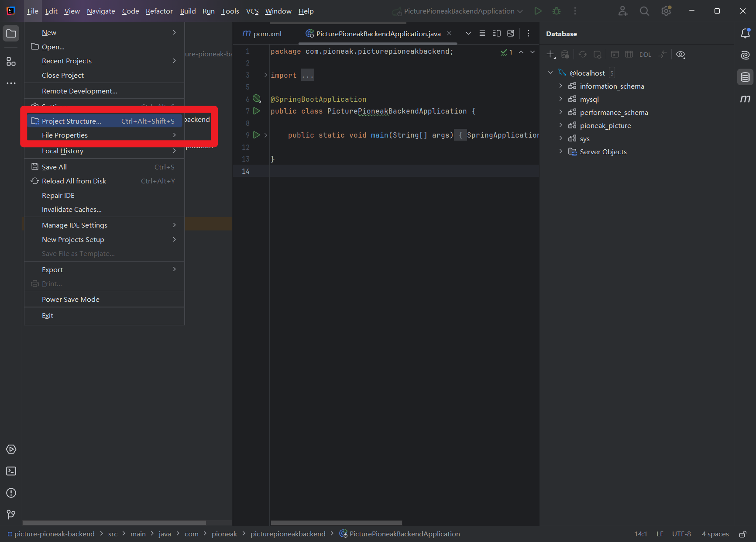
Task: Toggle database view options eye icon
Action: pyautogui.click(x=680, y=55)
